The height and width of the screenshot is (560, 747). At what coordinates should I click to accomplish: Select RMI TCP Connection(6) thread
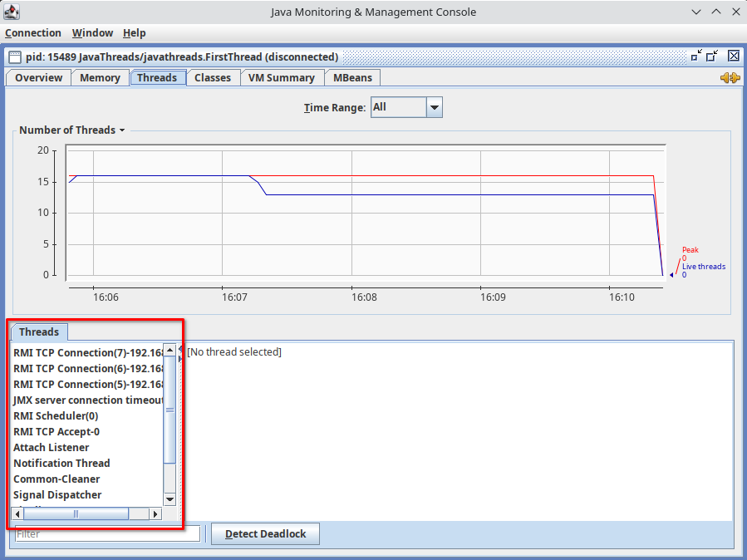click(88, 369)
